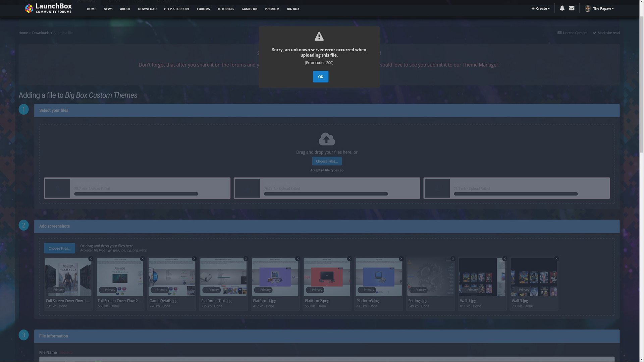Remove the Wall-3.jpg screenshot

tap(556, 259)
